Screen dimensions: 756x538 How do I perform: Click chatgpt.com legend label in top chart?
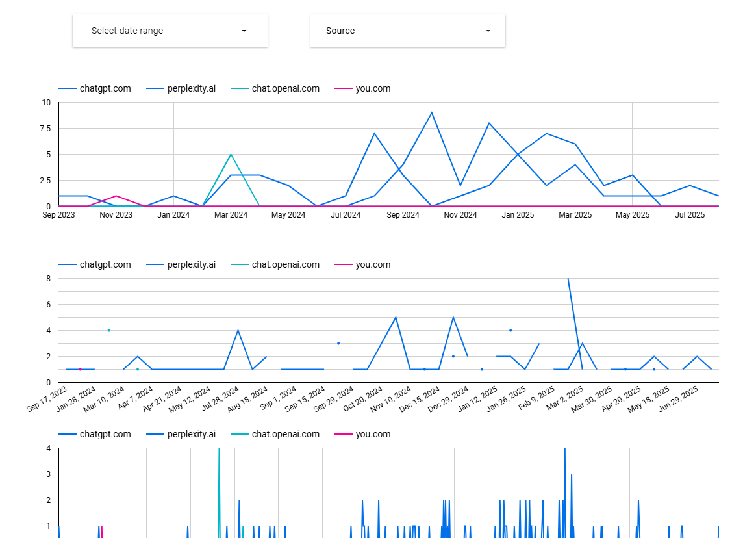pos(105,89)
